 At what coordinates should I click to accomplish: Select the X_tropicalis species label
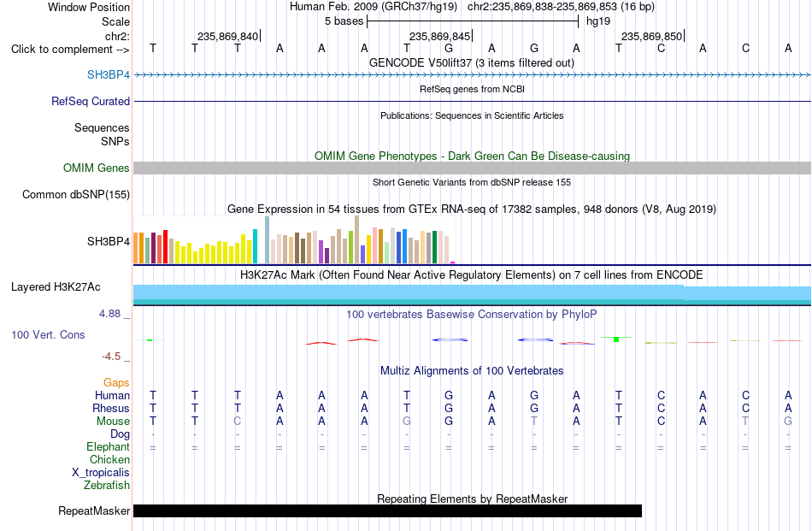(101, 473)
